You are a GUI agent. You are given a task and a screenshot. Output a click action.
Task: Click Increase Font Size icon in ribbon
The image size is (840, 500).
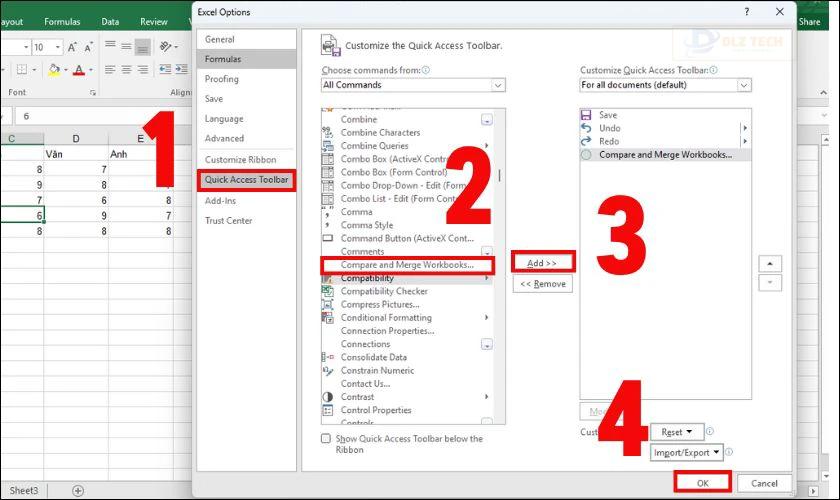point(72,47)
